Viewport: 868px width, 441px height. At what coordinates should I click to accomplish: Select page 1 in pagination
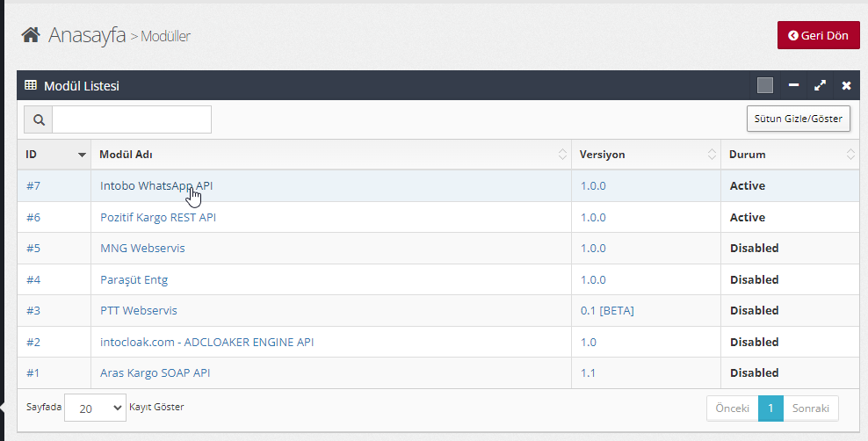770,408
